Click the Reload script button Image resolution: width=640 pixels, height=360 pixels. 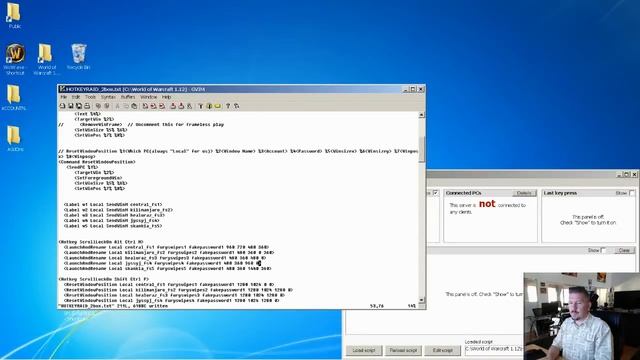pyautogui.click(x=403, y=350)
